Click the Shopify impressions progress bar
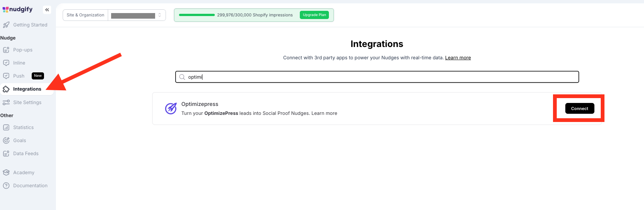 (197, 15)
